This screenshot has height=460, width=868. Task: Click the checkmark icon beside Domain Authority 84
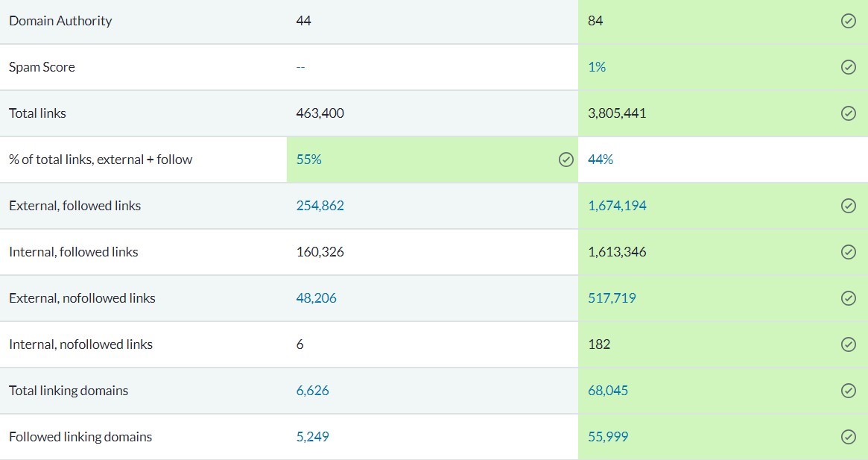(848, 21)
